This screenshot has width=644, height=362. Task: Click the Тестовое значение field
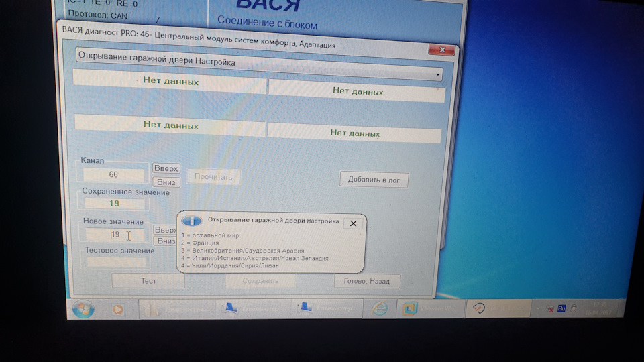click(116, 262)
